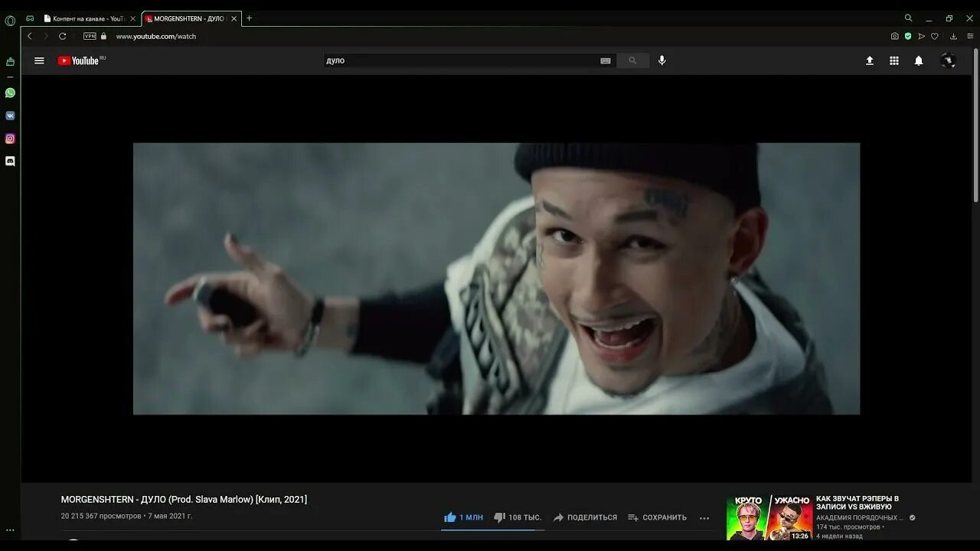Screen dimensions: 980x551
Task: Submit the YouTube search with magnifier button
Action: coord(632,60)
